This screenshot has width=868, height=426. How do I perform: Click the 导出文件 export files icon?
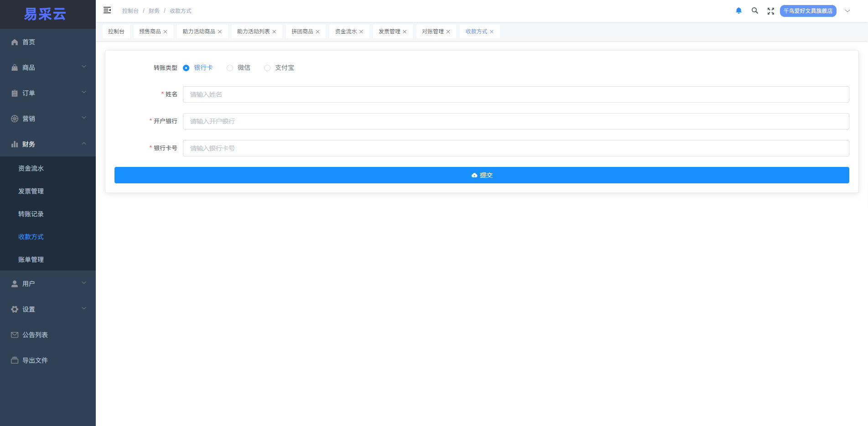coord(14,360)
